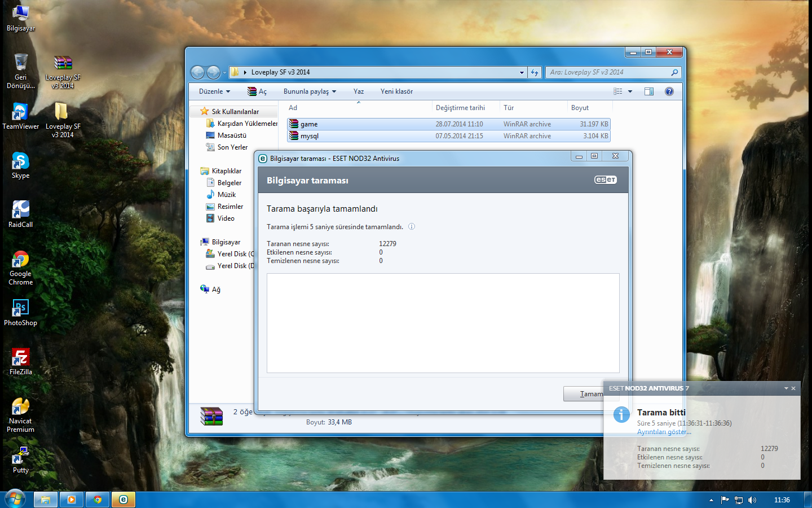812x508 pixels.
Task: Select Kitaplıklar in the navigation pane
Action: tap(221, 171)
